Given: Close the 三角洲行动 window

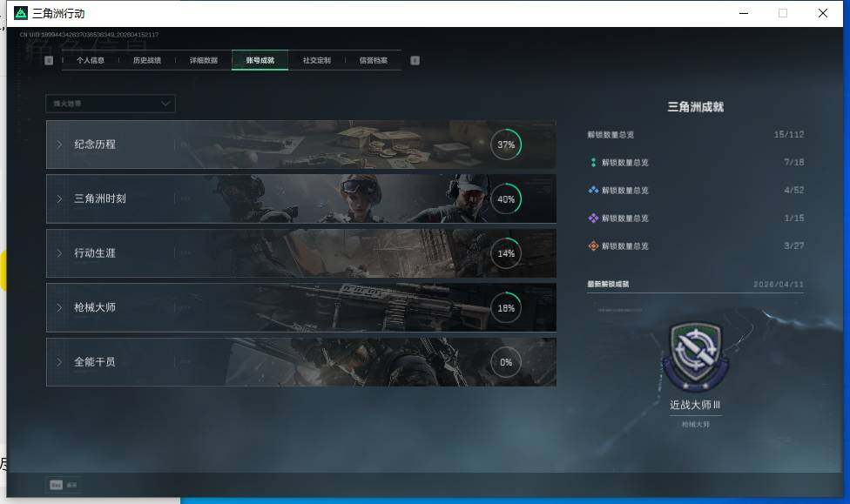Looking at the screenshot, I should pos(822,13).
